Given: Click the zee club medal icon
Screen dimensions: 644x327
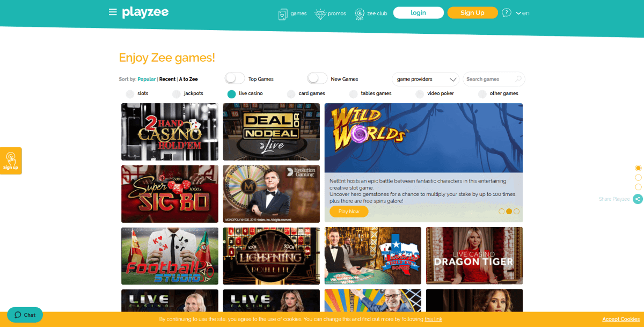Looking at the screenshot, I should click(360, 13).
